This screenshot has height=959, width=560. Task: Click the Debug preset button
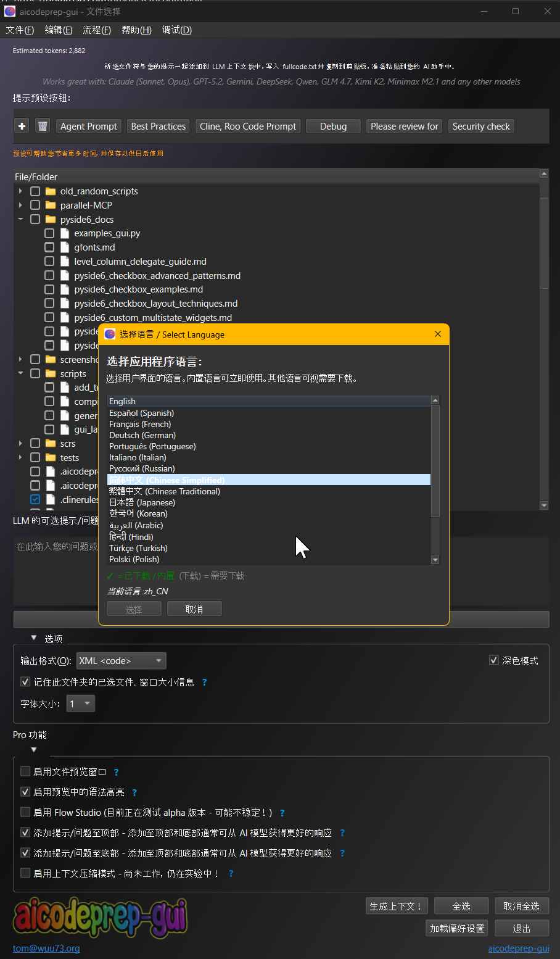coord(333,126)
